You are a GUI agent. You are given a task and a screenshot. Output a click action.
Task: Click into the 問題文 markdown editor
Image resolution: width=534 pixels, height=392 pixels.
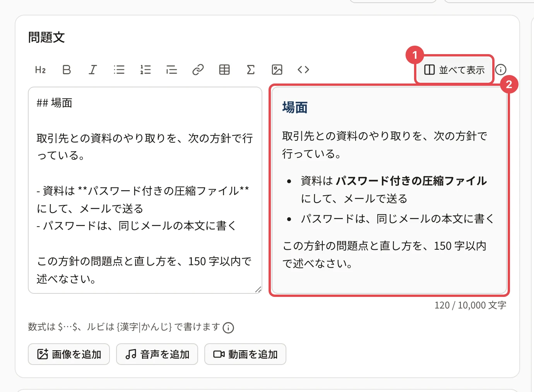(145, 190)
